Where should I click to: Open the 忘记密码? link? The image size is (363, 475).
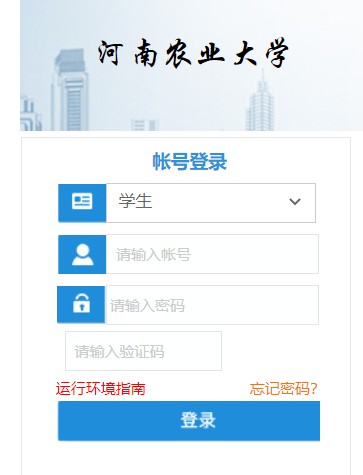283,389
